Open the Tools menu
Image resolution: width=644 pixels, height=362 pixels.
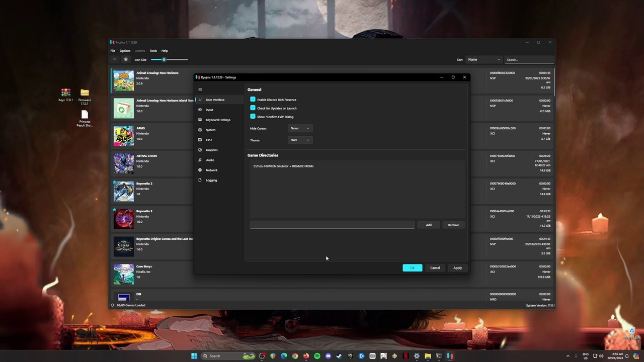tap(153, 51)
